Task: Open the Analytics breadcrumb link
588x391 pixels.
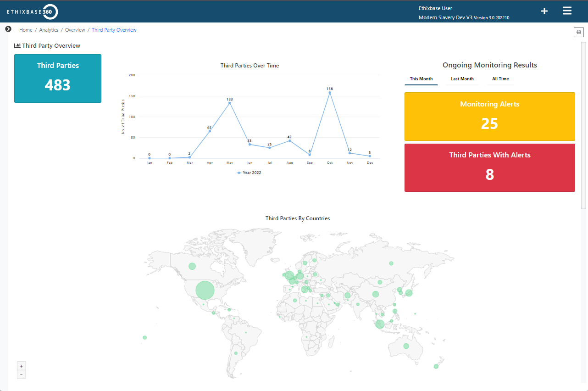Action: (x=49, y=30)
